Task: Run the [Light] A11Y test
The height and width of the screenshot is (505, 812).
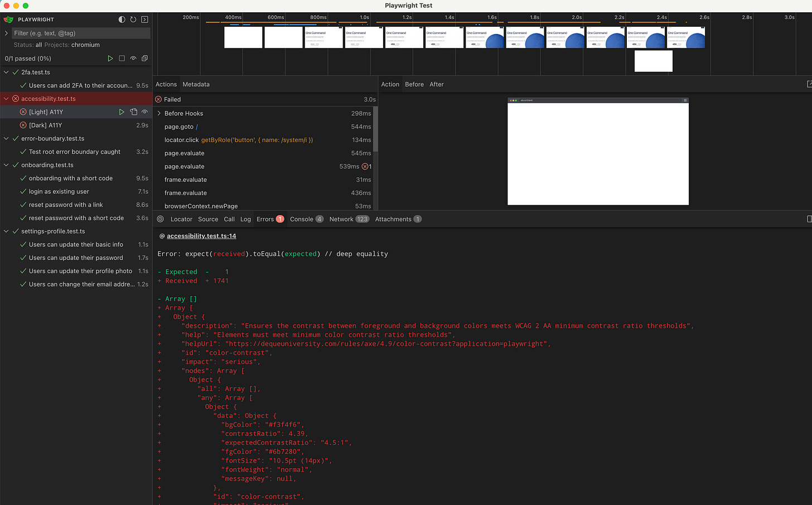Action: tap(122, 112)
